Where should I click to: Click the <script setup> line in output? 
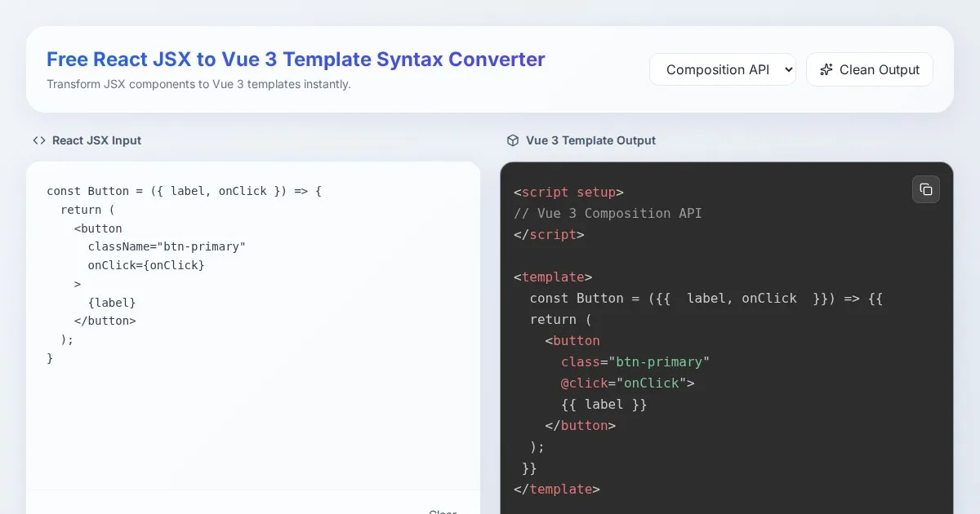[569, 193]
